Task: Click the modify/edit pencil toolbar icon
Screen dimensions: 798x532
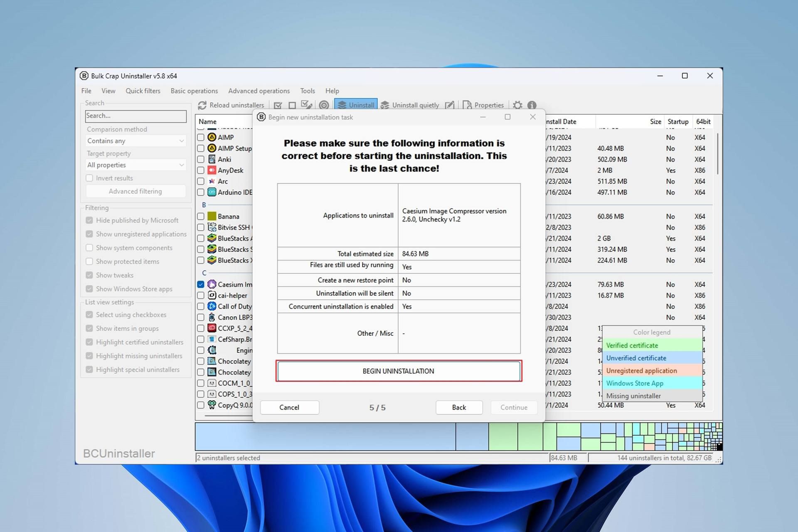Action: (449, 105)
